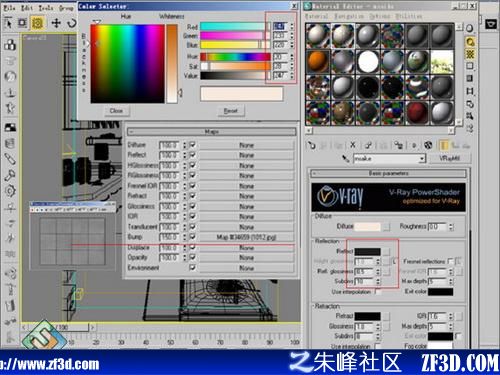Select the red material sample sphere

tap(418, 113)
